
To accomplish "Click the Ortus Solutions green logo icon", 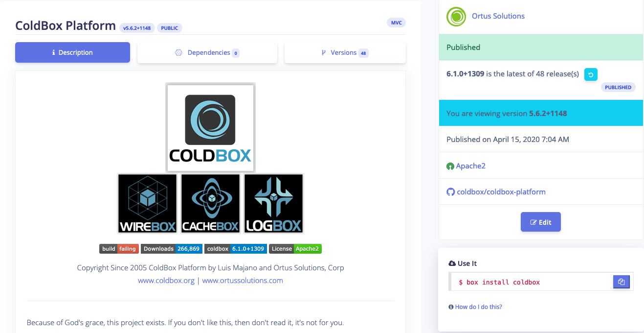I will (x=456, y=17).
